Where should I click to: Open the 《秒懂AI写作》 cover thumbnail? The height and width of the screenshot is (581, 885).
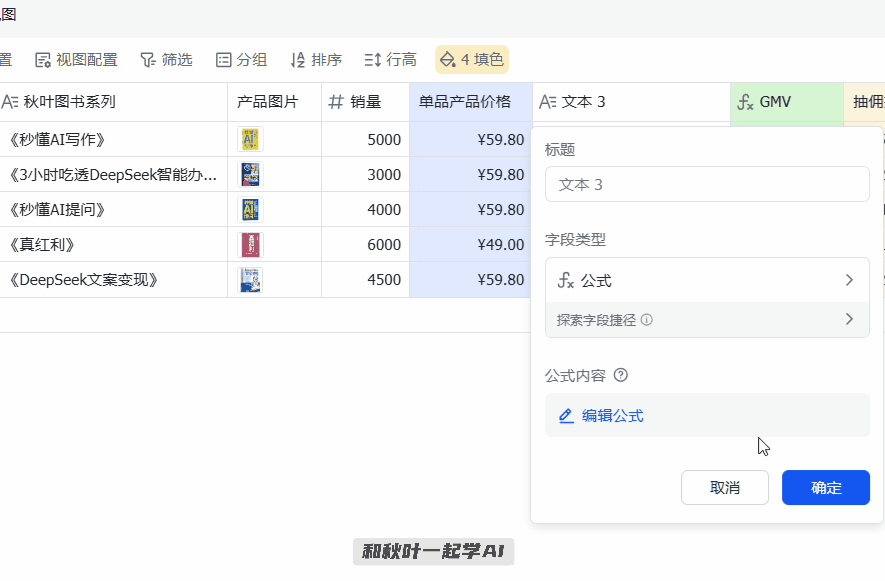251,140
